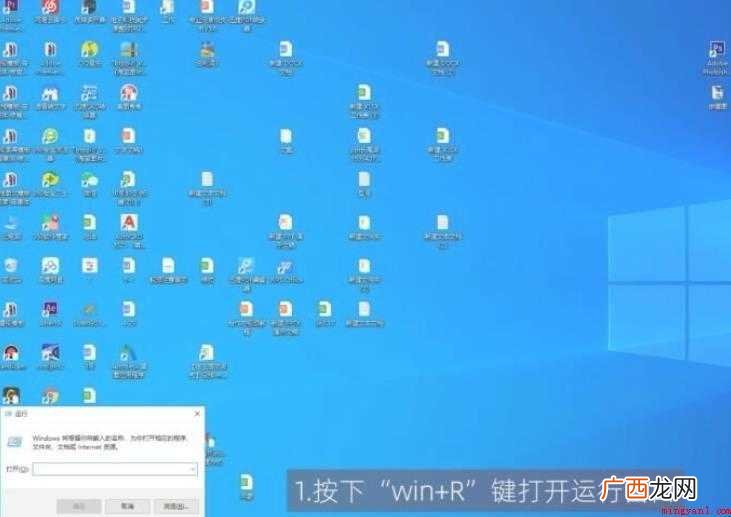The width and height of the screenshot is (731, 517).
Task: Open the Adobe Premiere Pro 'Pr' shortcut
Action: [10, 6]
